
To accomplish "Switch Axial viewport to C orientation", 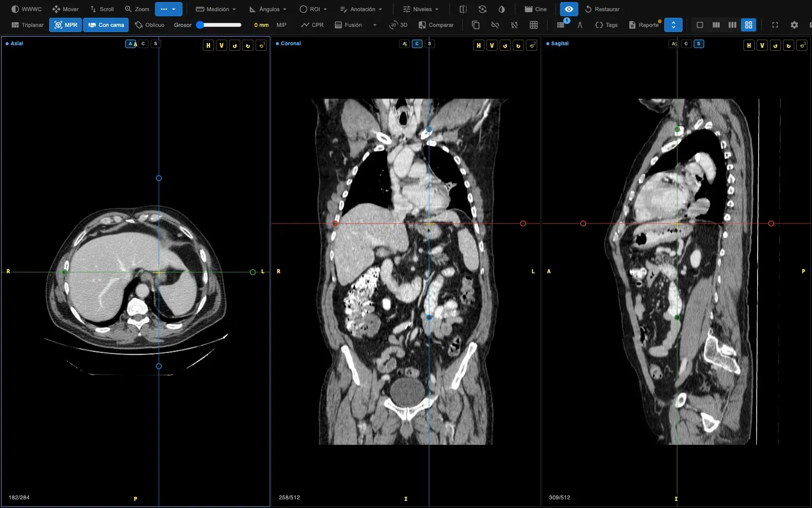I will (x=143, y=44).
